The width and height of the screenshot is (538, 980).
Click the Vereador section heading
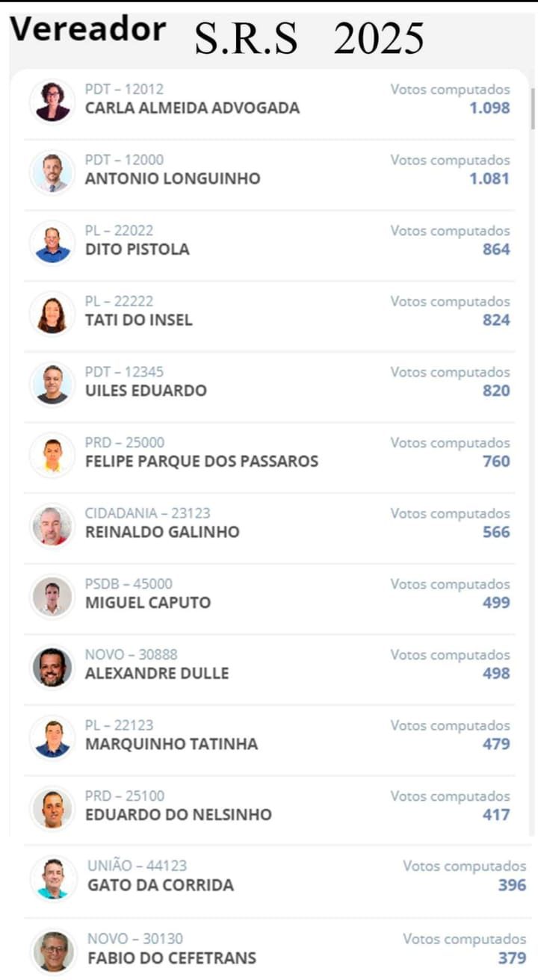pyautogui.click(x=87, y=30)
